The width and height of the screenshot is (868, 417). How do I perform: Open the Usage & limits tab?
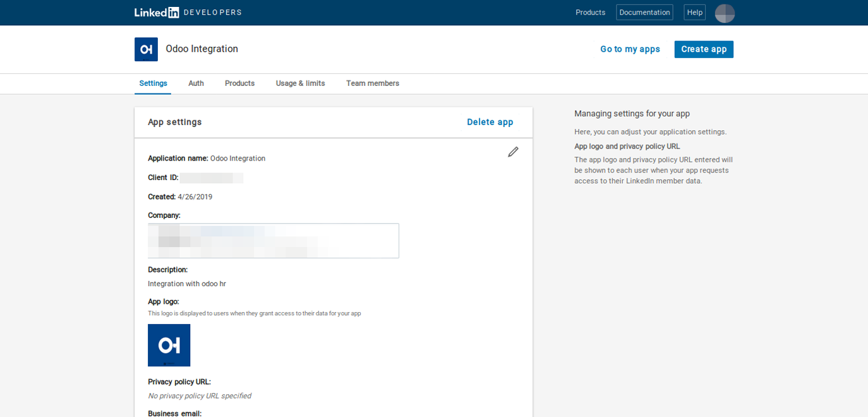pyautogui.click(x=300, y=83)
